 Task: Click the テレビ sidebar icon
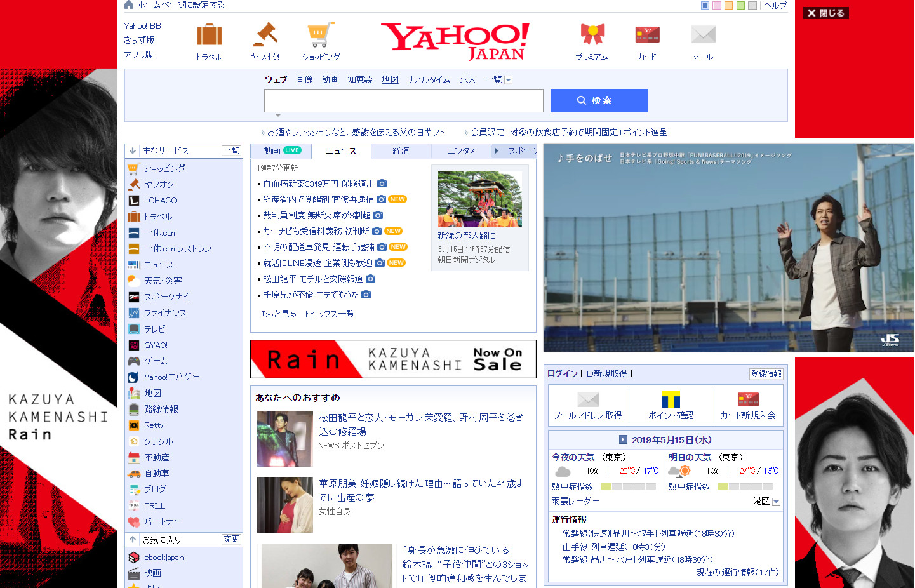click(133, 329)
